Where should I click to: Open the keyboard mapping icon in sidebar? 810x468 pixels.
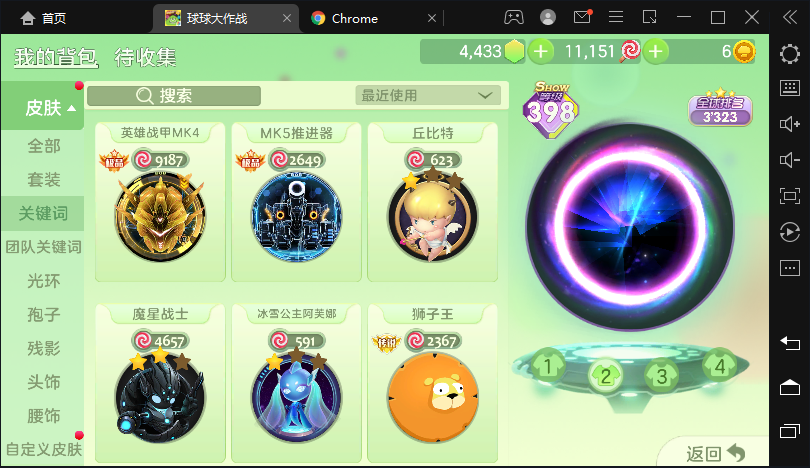[789, 88]
